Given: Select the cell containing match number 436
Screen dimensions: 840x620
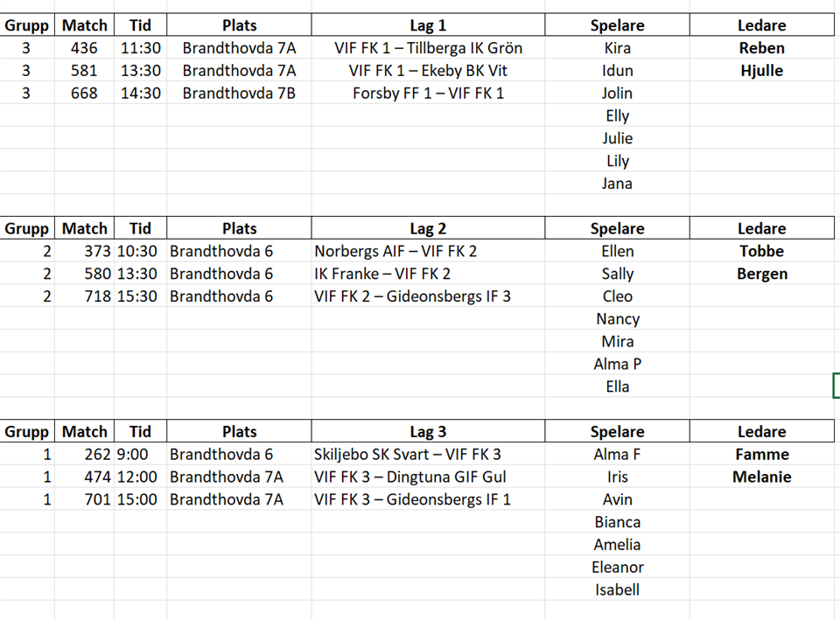Looking at the screenshot, I should point(84,48).
